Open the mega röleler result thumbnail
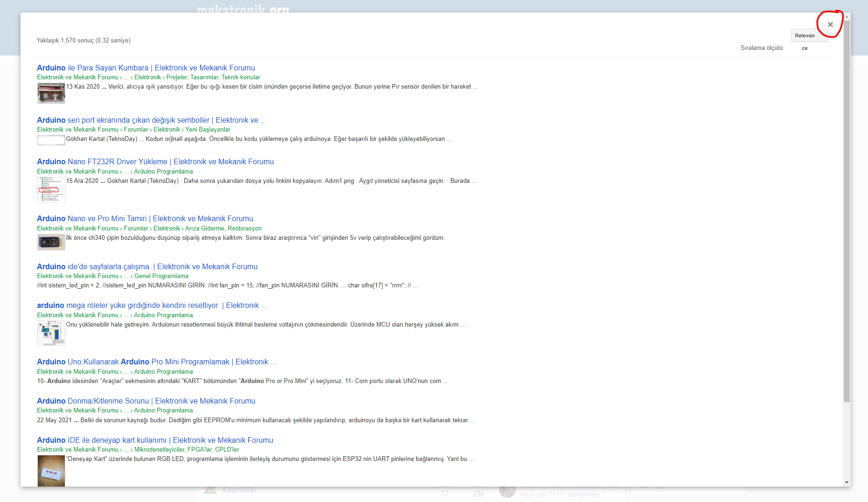The width and height of the screenshot is (868, 502). click(51, 333)
